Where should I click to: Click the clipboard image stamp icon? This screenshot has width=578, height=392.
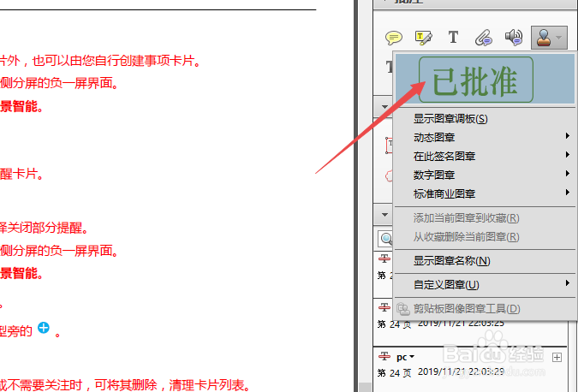(x=403, y=309)
